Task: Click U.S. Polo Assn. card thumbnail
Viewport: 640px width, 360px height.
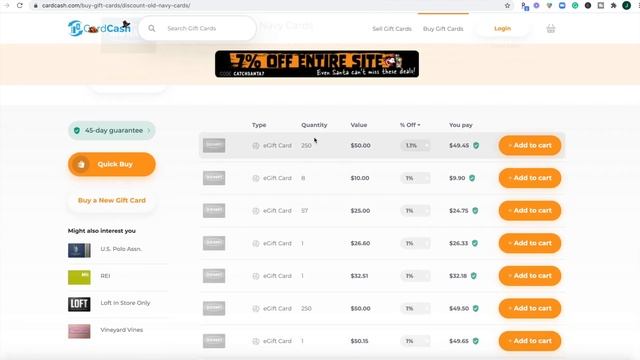Action: pos(79,250)
